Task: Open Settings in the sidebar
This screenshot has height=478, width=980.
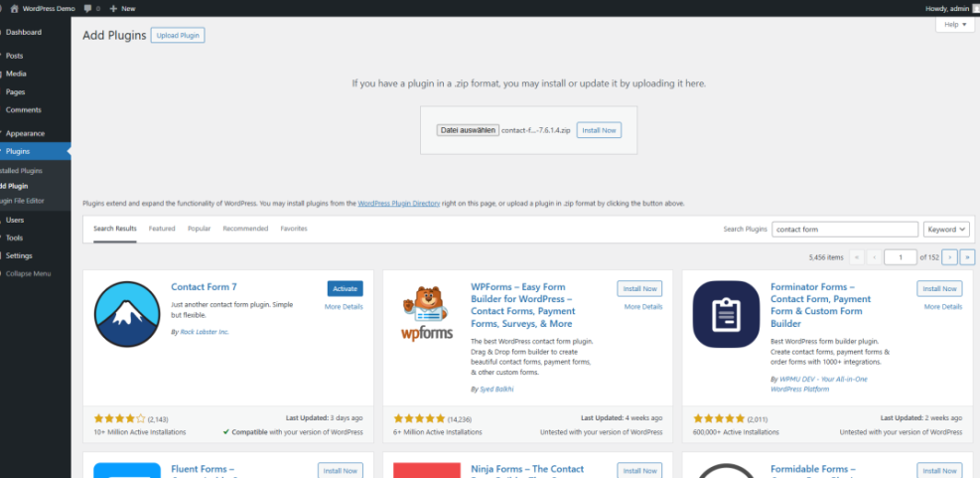Action: click(35, 255)
